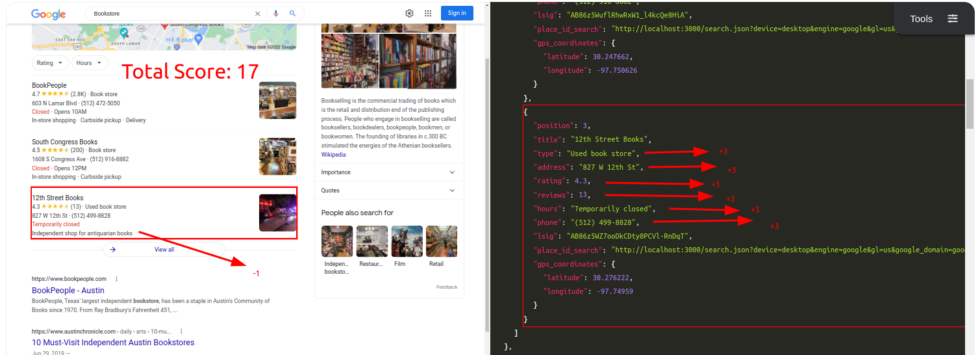Image resolution: width=980 pixels, height=355 pixels.
Task: Open the Wikipedia link in knowledge panel
Action: pos(333,155)
